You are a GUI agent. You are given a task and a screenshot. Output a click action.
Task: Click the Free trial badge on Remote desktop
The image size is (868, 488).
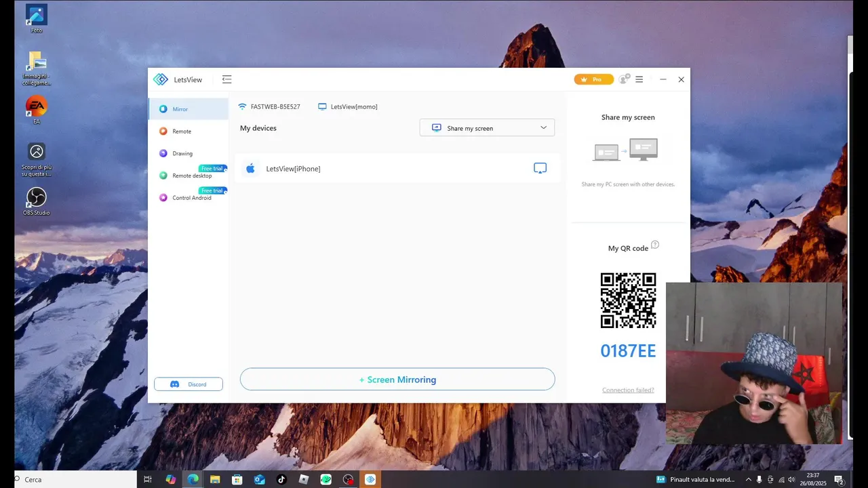pyautogui.click(x=212, y=168)
